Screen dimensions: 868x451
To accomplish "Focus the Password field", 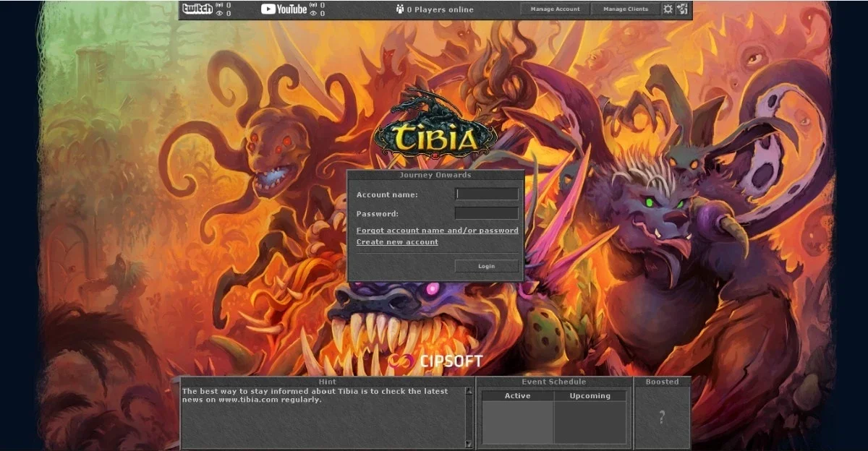I will 486,213.
